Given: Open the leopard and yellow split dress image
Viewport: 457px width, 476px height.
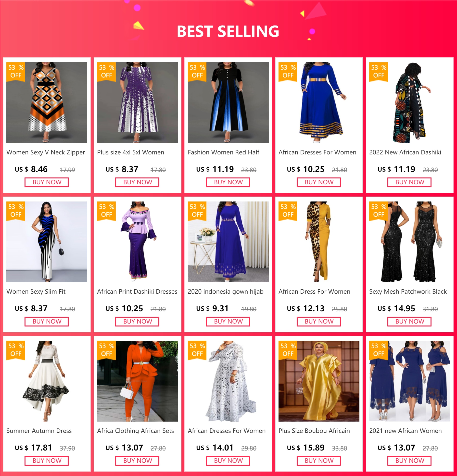Looking at the screenshot, I should pyautogui.click(x=319, y=242).
